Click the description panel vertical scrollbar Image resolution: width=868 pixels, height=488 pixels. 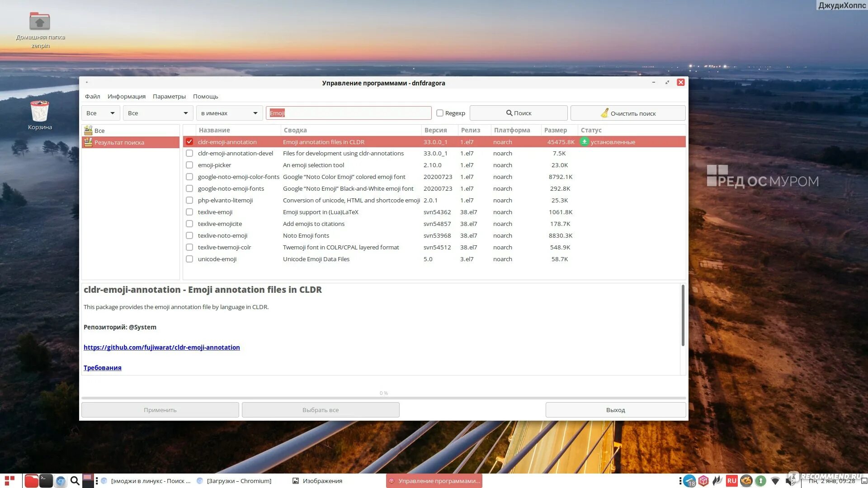coord(683,316)
